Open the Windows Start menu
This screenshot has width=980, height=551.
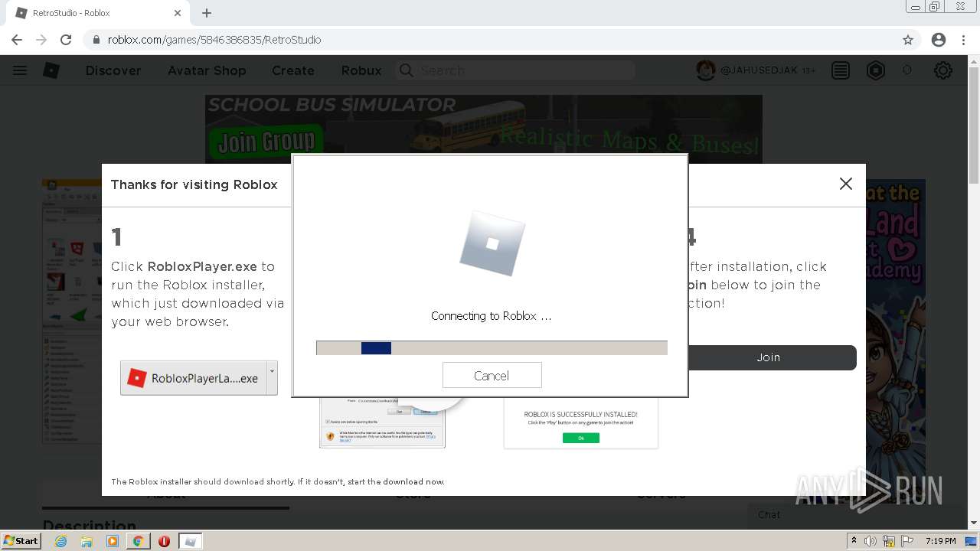pos(21,541)
